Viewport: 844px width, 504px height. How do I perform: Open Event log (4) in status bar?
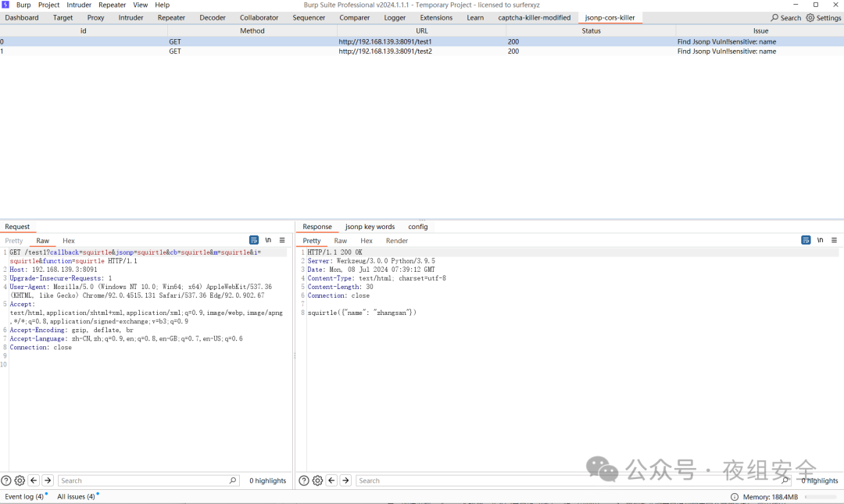(x=25, y=496)
